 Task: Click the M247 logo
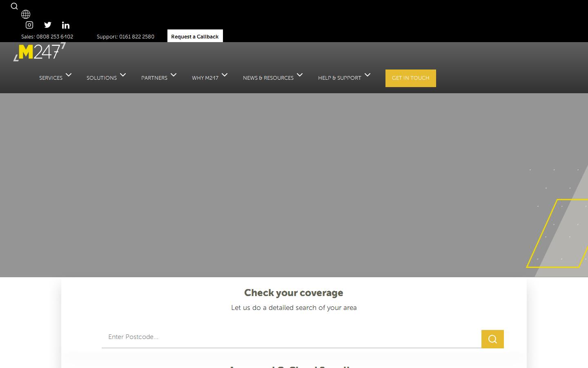[40, 52]
